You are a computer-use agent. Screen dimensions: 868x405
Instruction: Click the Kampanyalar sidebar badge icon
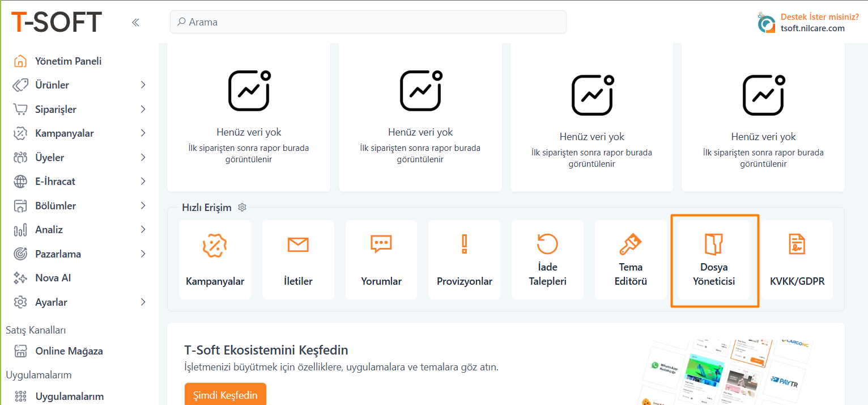point(20,133)
